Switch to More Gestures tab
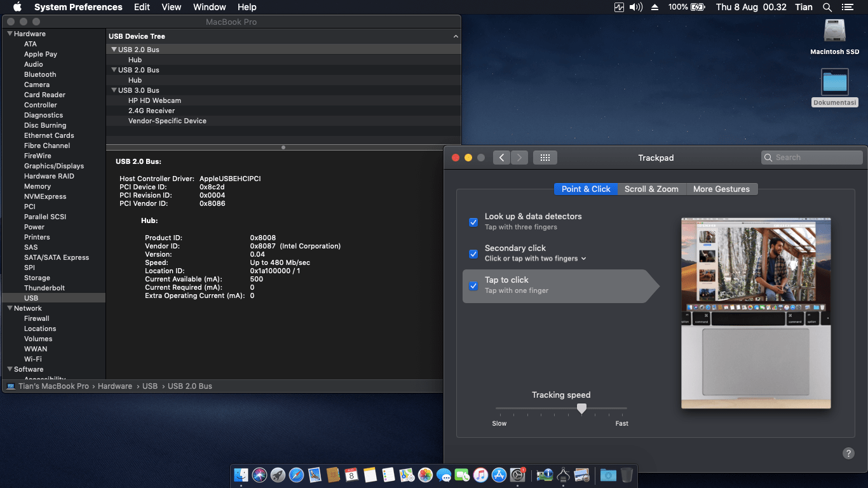 pos(721,189)
